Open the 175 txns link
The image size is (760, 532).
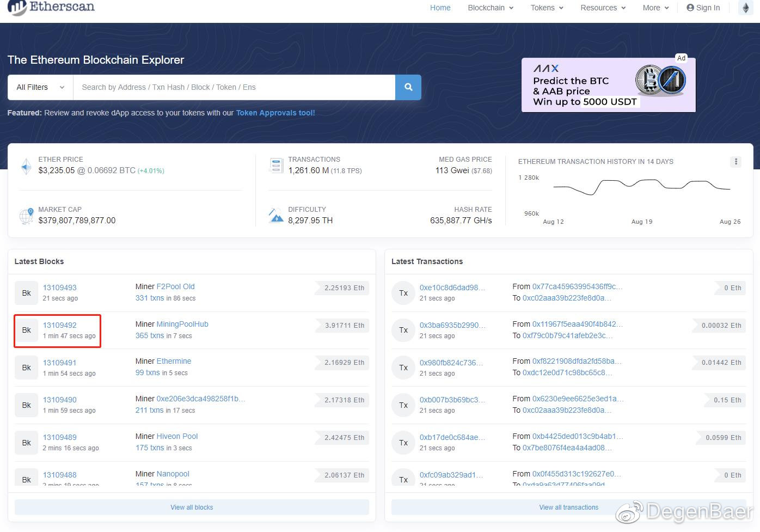click(x=150, y=448)
